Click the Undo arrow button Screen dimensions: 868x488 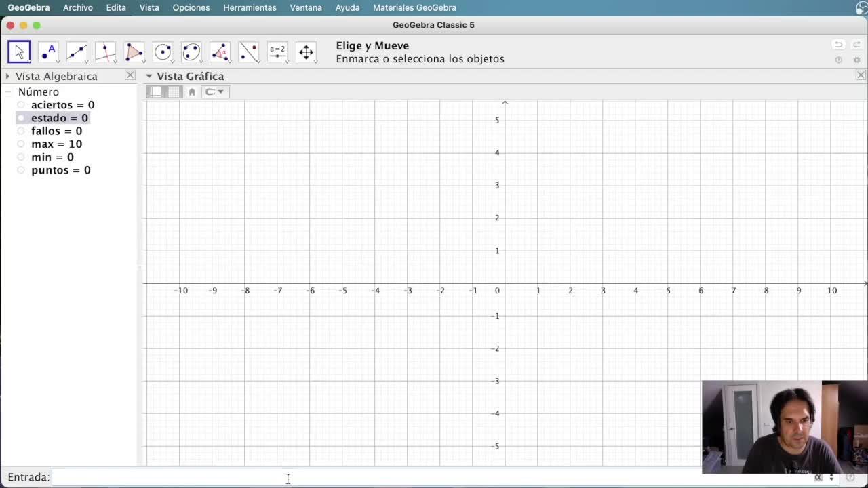pos(838,45)
